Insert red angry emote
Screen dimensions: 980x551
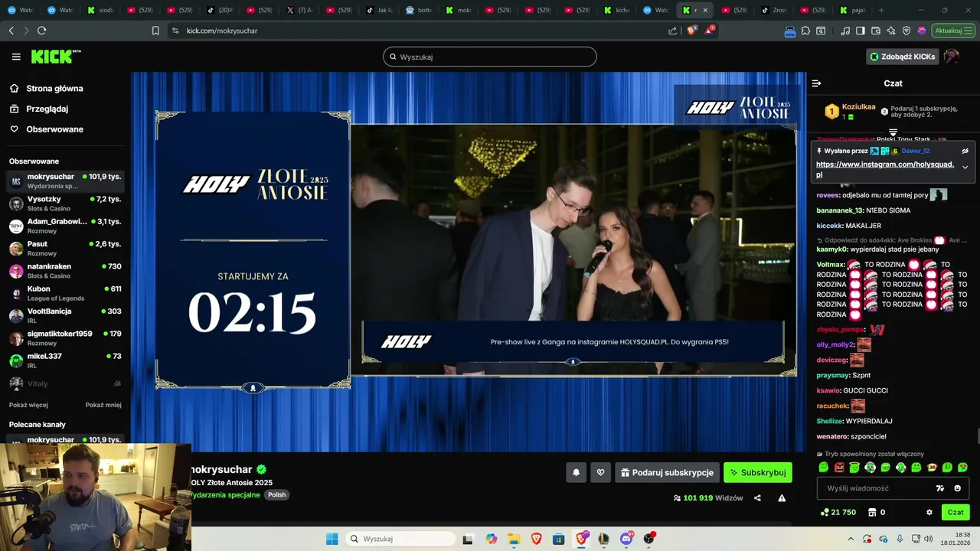(839, 467)
